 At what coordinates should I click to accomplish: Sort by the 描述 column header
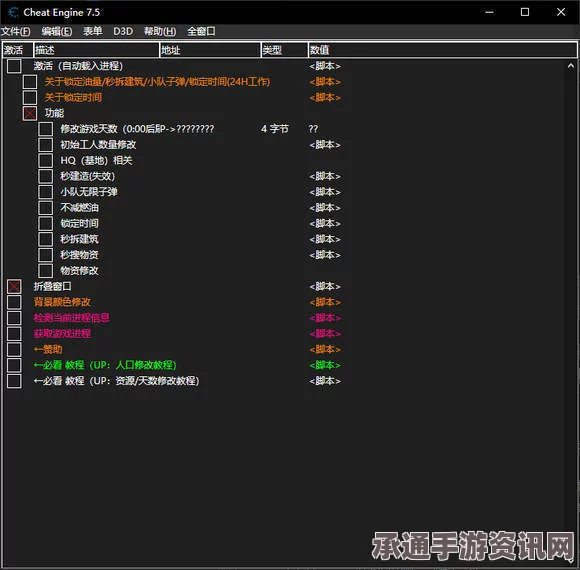click(x=96, y=50)
